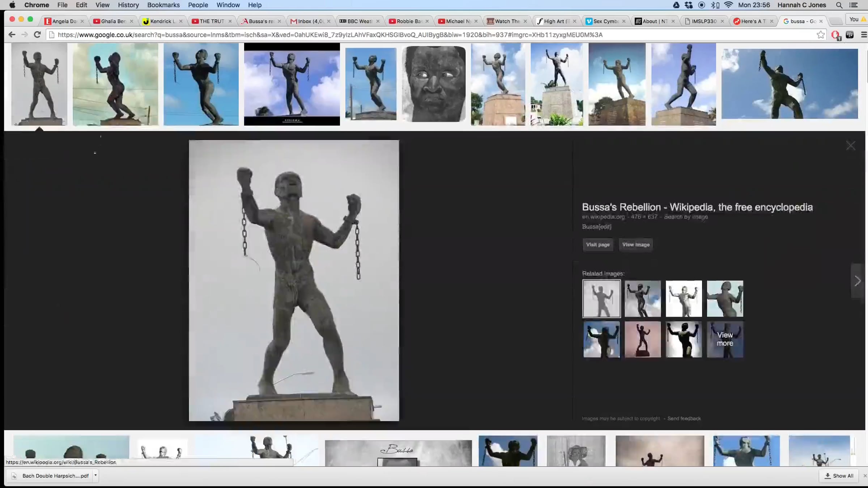
Task: Switch to the Bussa's rebellion tab
Action: (261, 21)
